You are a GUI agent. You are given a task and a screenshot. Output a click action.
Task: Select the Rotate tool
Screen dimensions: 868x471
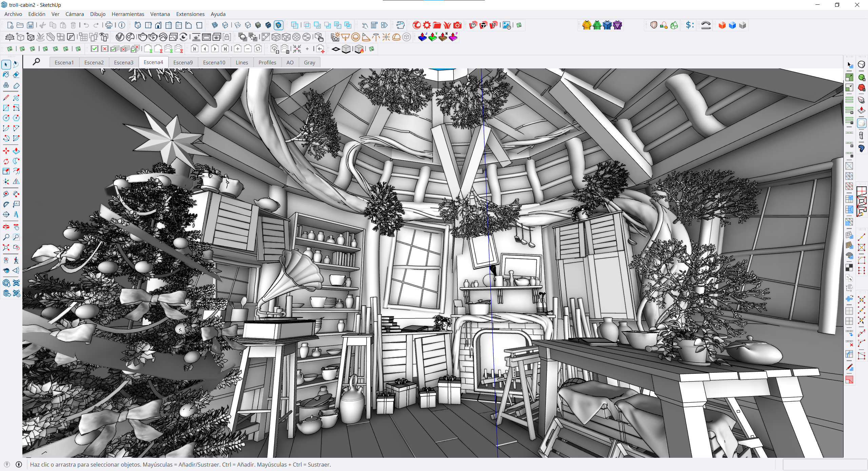coord(6,161)
